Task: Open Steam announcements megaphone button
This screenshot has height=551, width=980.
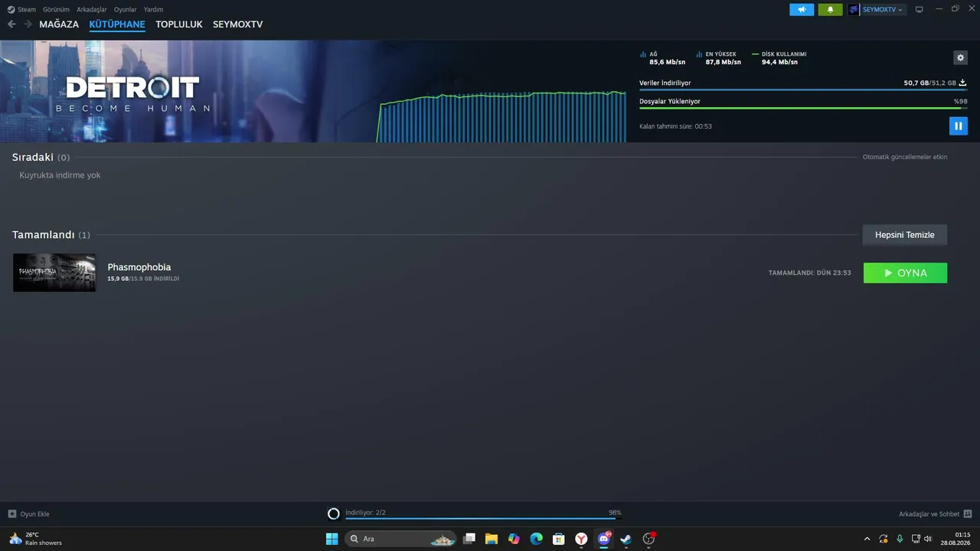Action: [802, 9]
